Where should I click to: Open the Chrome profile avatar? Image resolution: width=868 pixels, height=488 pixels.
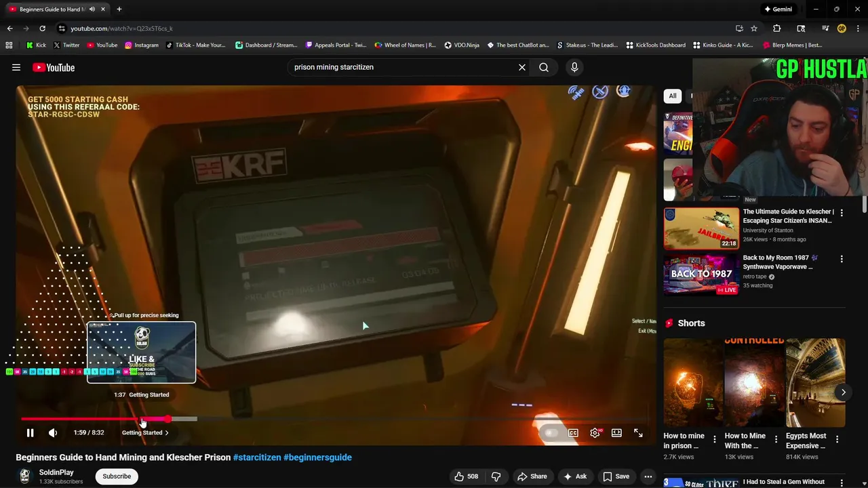point(842,28)
